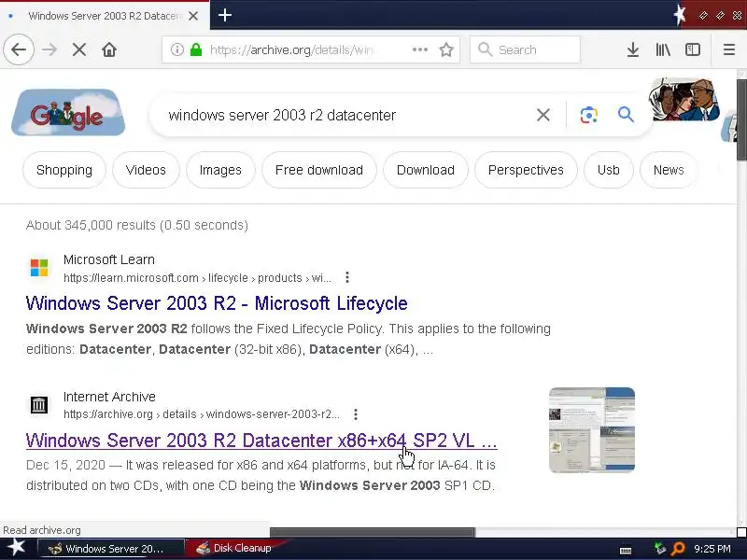Click the Internet Archive building icon
Viewport: 747px width, 560px height.
pos(39,405)
